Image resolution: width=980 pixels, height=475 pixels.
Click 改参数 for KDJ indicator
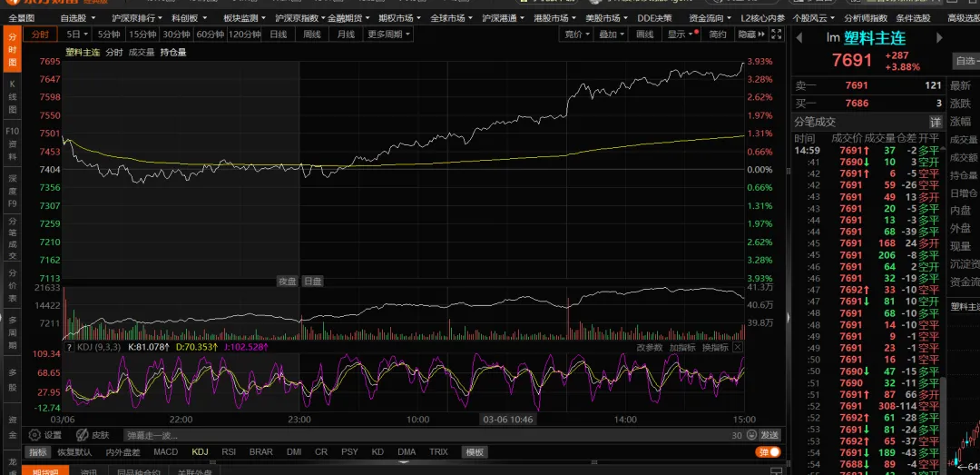[650, 347]
